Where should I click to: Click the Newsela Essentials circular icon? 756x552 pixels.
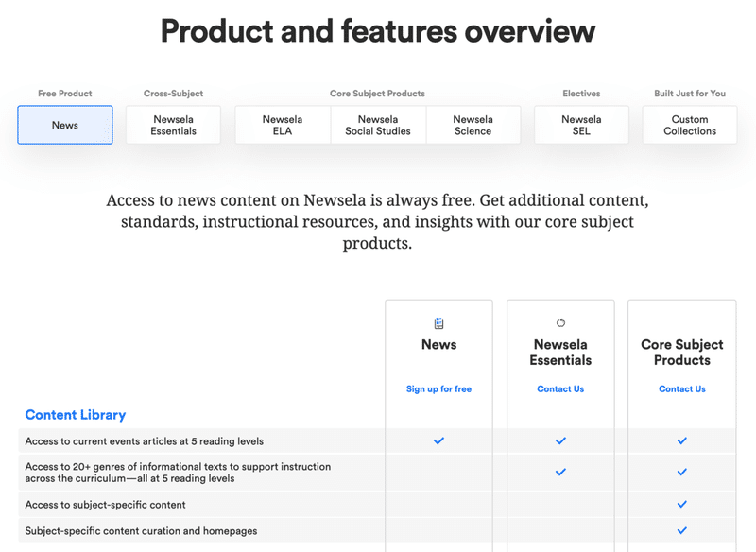click(x=560, y=323)
